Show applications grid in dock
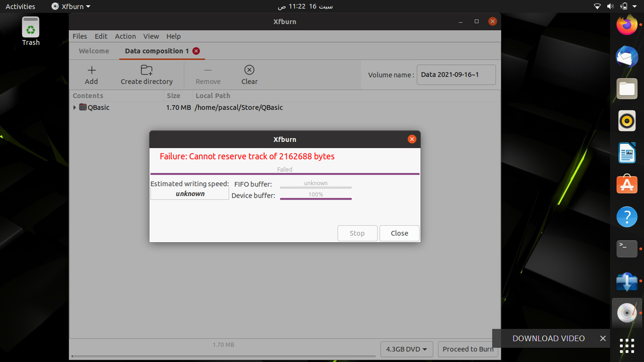 tap(627, 346)
